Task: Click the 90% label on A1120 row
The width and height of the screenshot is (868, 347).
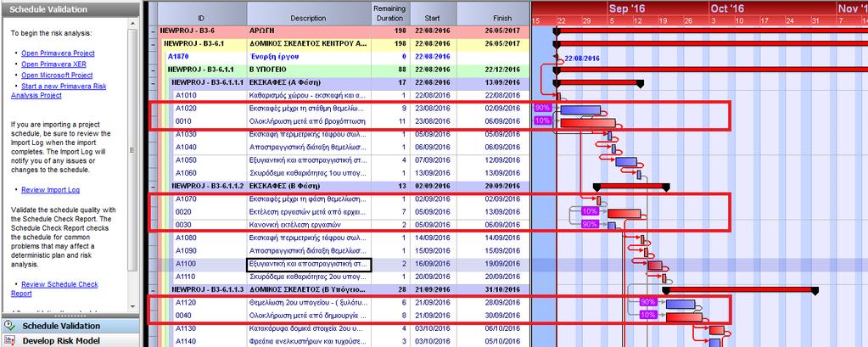Action: 647,302
